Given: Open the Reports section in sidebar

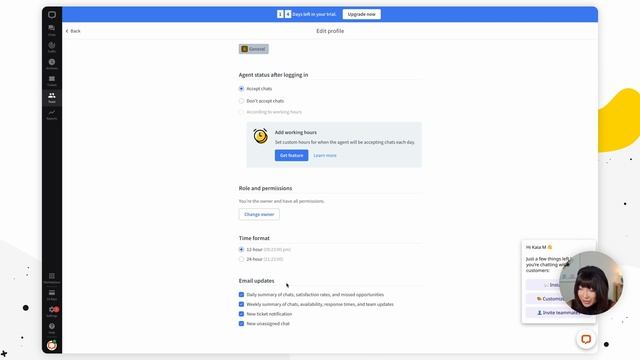Looking at the screenshot, I should tap(52, 114).
